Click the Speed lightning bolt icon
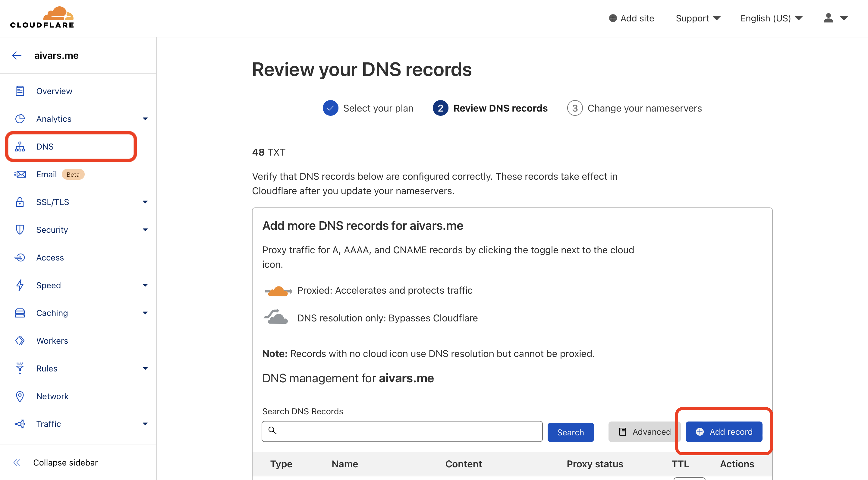 tap(20, 285)
